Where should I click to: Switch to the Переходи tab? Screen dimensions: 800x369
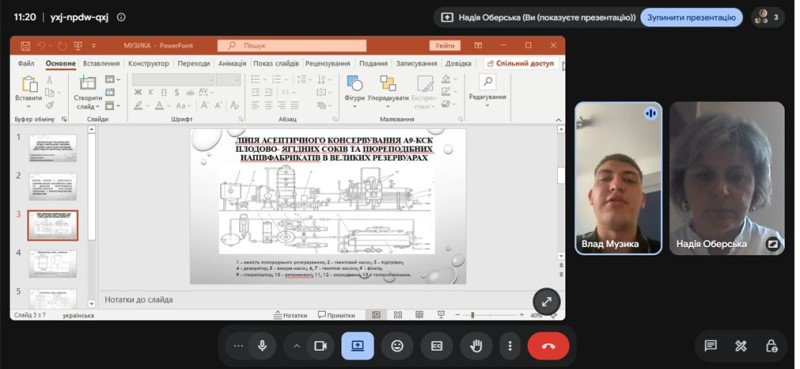[194, 63]
